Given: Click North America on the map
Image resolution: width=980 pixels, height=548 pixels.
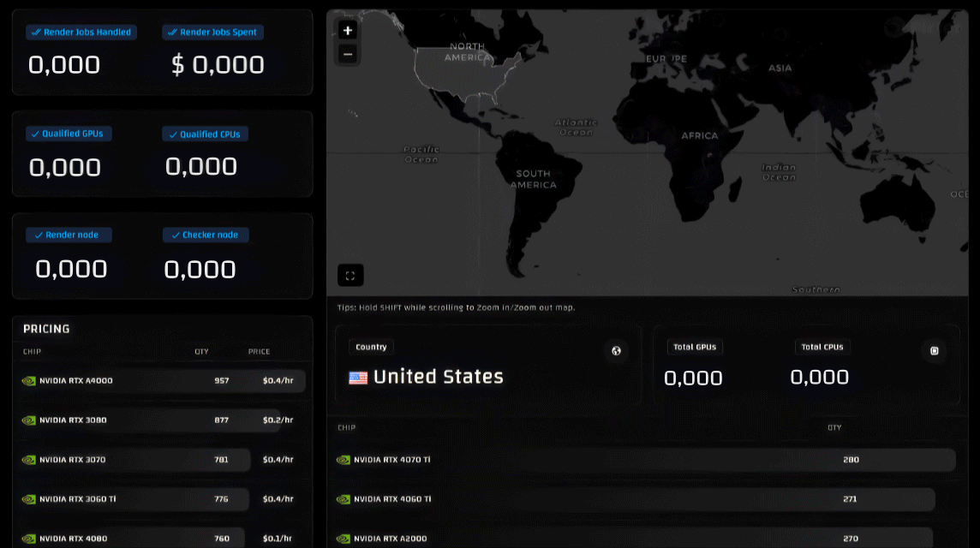Looking at the screenshot, I should pyautogui.click(x=468, y=52).
